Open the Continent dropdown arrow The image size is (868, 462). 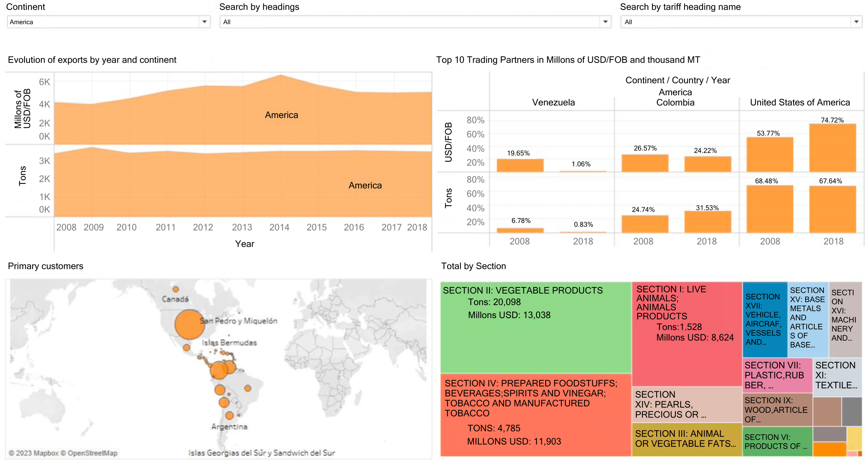pyautogui.click(x=205, y=22)
